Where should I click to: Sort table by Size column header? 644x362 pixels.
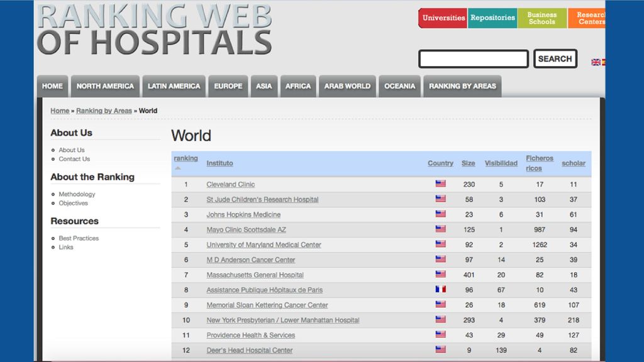[468, 163]
